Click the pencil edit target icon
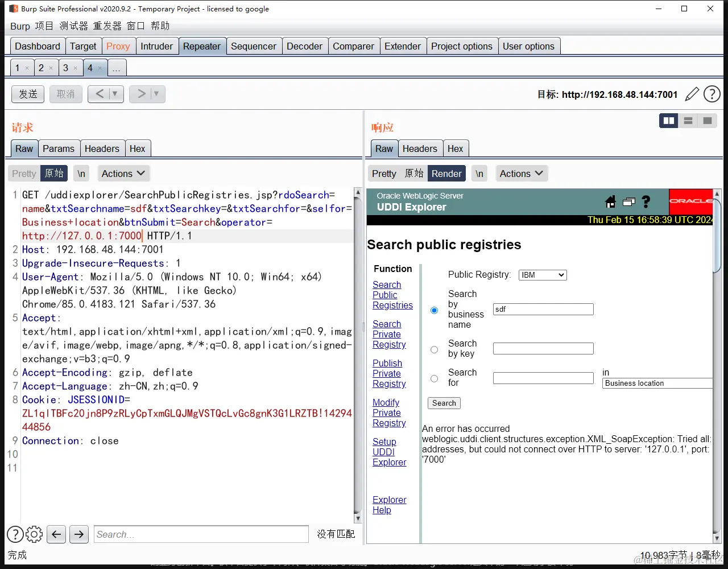 [692, 94]
